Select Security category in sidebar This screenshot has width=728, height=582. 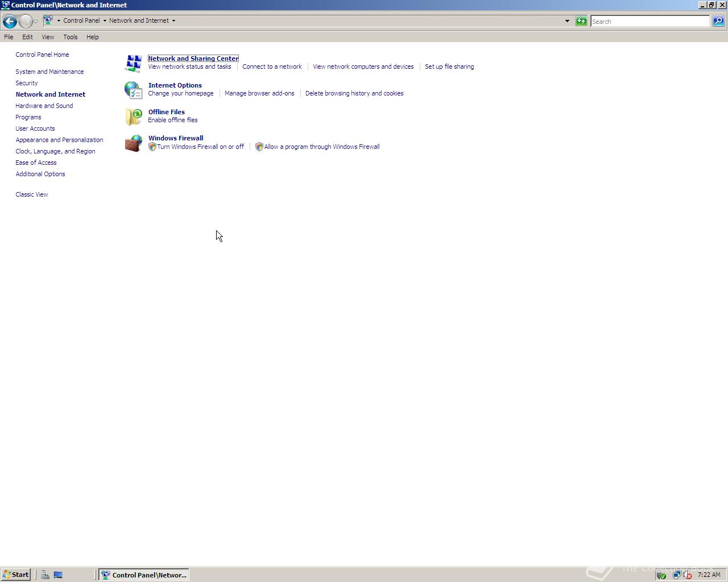click(x=27, y=83)
